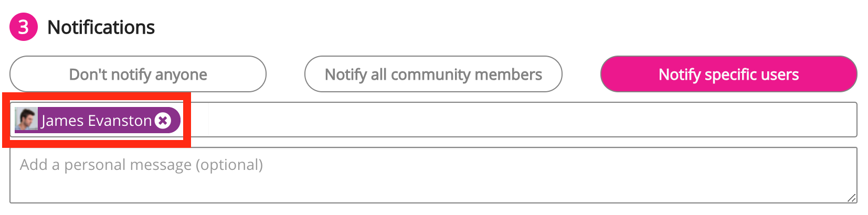Click the textarea resize handle
Image resolution: width=868 pixels, height=215 pixels.
[x=852, y=198]
